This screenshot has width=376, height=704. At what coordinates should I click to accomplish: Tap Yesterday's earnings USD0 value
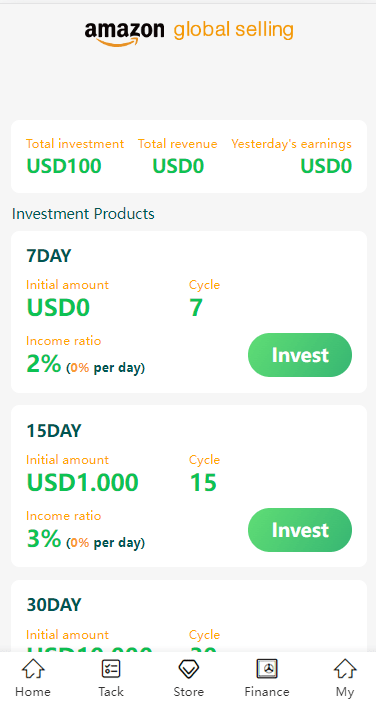pos(326,166)
